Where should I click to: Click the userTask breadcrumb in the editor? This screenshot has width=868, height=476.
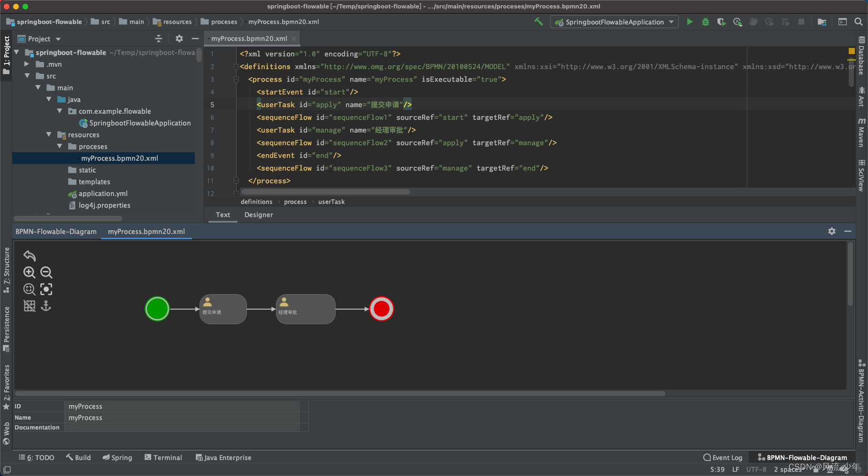[x=331, y=202]
